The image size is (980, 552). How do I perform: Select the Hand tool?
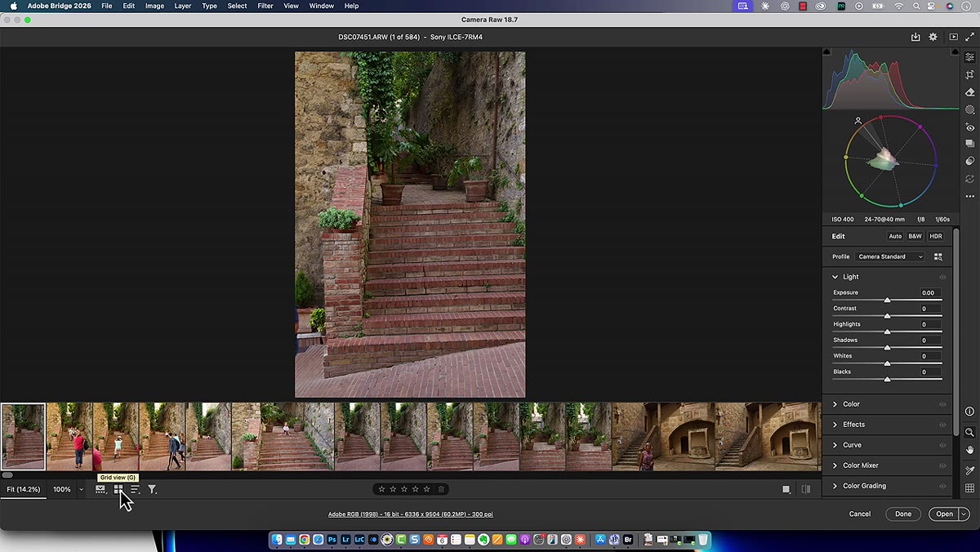click(970, 450)
